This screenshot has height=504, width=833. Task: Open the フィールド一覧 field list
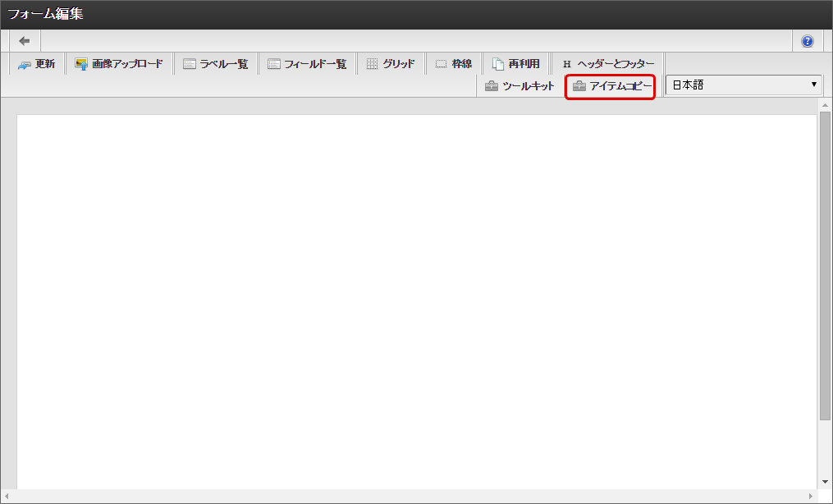tap(307, 64)
